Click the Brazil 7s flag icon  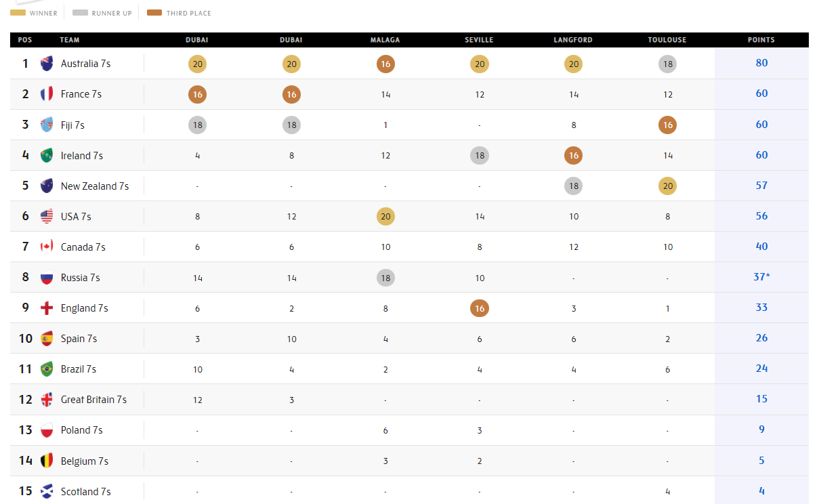point(47,369)
